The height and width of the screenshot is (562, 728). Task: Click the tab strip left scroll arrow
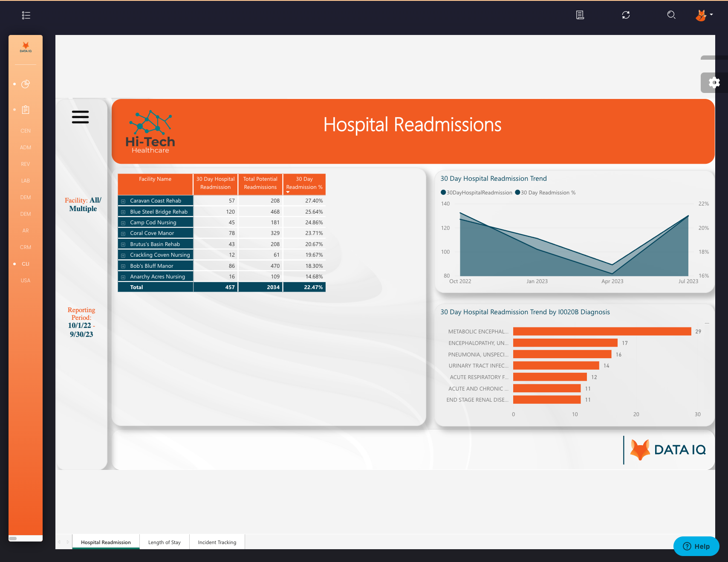point(59,542)
